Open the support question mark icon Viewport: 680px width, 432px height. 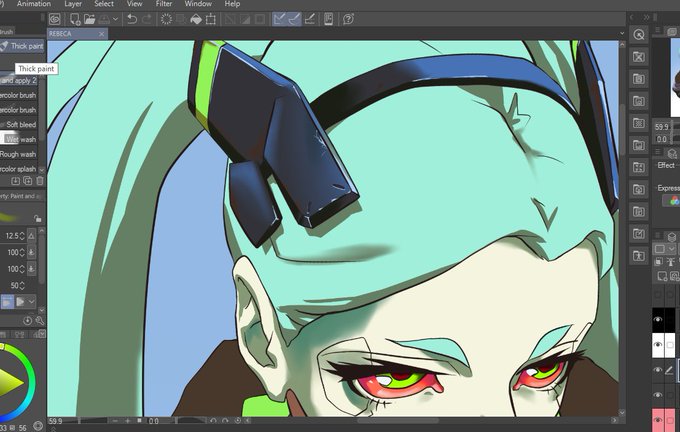(348, 19)
